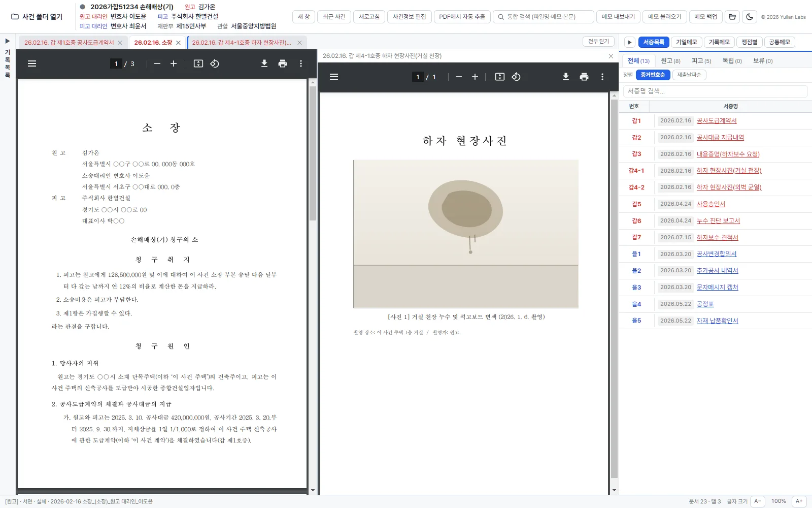Open the right 하자 현장사진 PDF sidebar menu
Viewport: 812px width, 508px height.
(334, 77)
